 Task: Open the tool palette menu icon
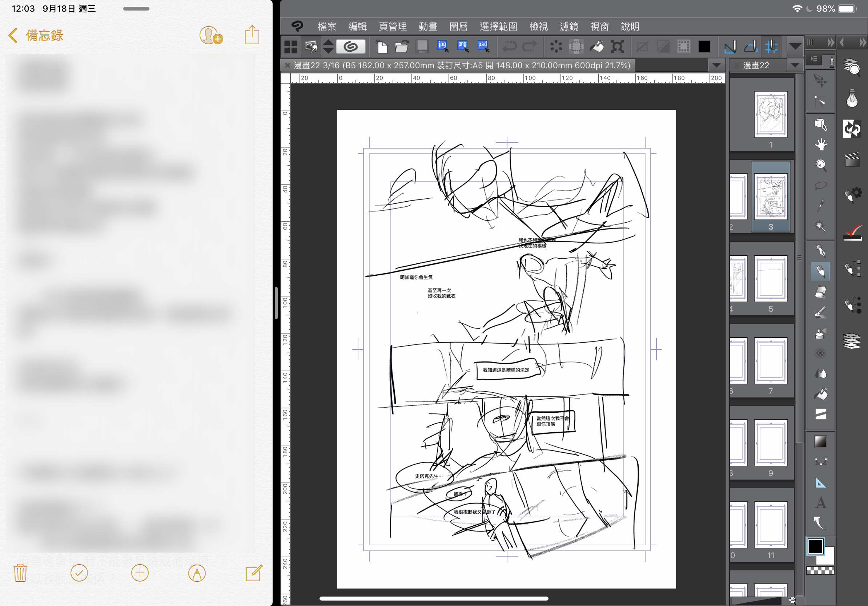814,59
